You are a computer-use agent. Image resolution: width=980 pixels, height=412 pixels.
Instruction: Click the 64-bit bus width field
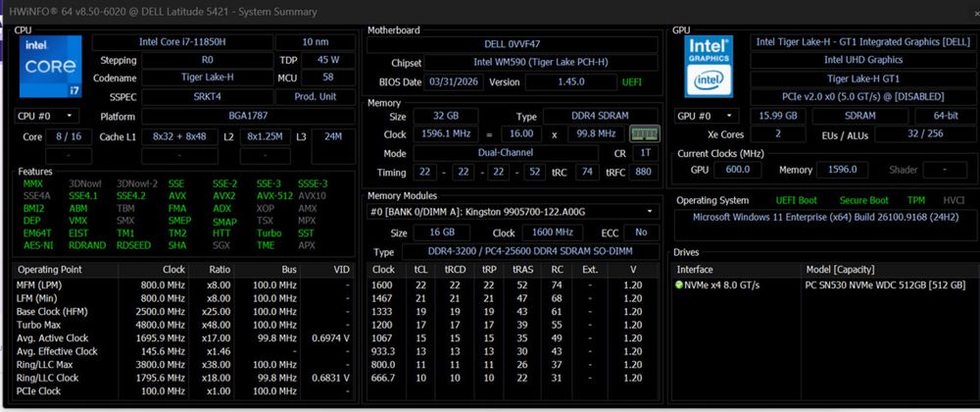coord(945,116)
